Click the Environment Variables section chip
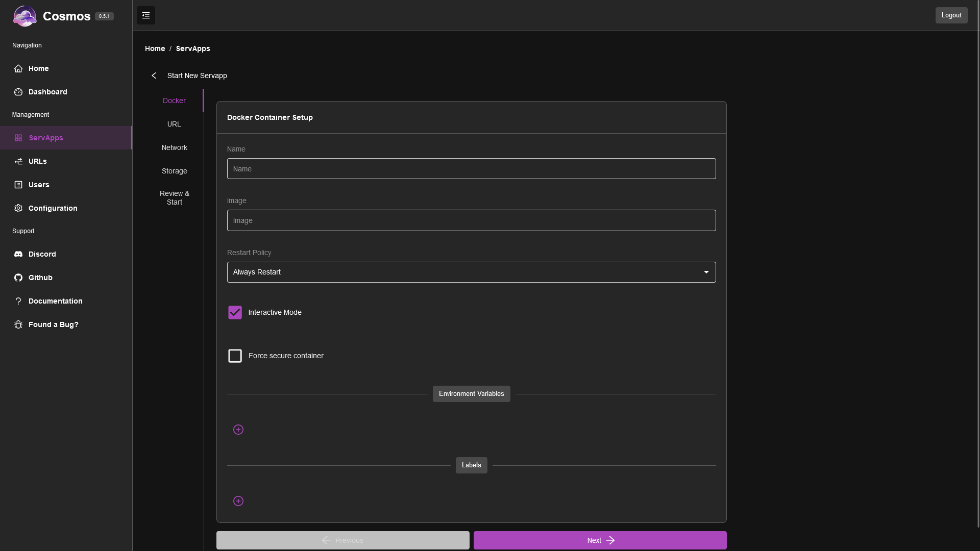The height and width of the screenshot is (551, 980). coord(471,394)
